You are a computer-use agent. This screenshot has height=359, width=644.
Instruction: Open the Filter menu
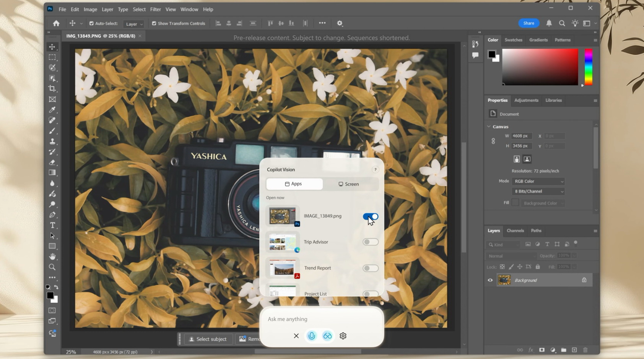coord(155,9)
